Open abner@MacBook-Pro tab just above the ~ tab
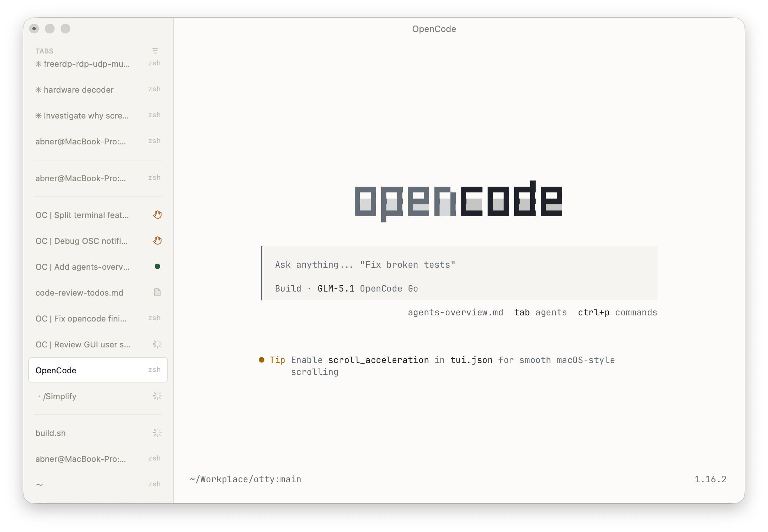 [98, 459]
